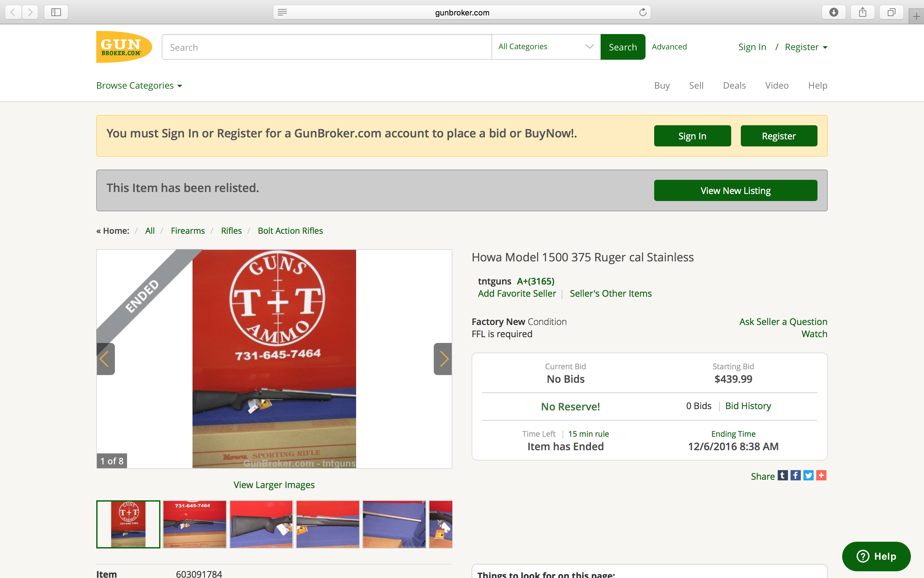924x578 pixels.
Task: Click Ending Time link
Action: pyautogui.click(x=733, y=434)
